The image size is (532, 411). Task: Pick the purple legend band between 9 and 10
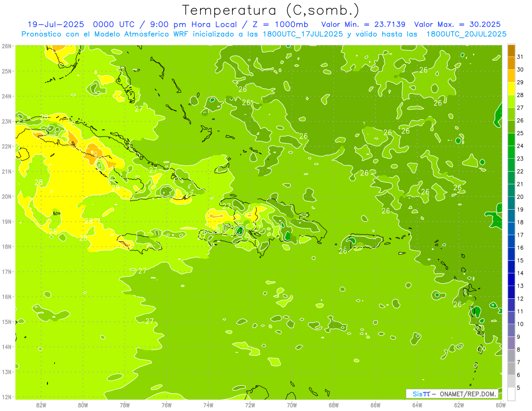(x=511, y=330)
